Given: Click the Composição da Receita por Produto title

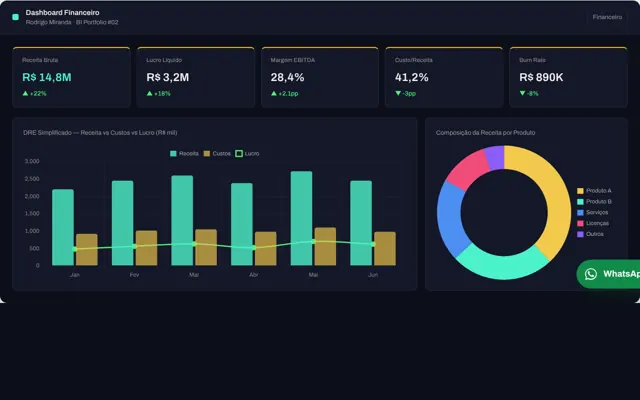Looking at the screenshot, I should click(485, 133).
